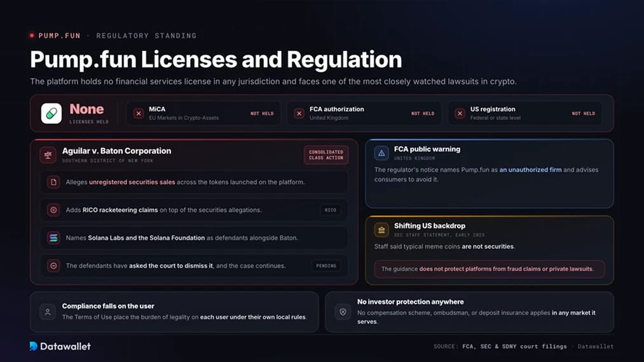Click the circle icon in RICO racketeering row
Image resolution: width=644 pixels, height=362 pixels.
coord(53,210)
